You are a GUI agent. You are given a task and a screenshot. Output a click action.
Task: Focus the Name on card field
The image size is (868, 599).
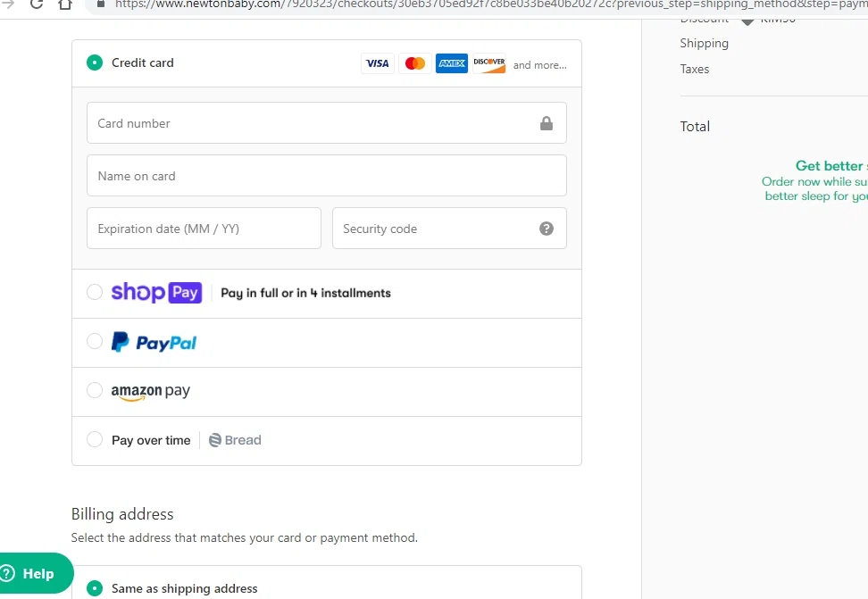point(326,176)
